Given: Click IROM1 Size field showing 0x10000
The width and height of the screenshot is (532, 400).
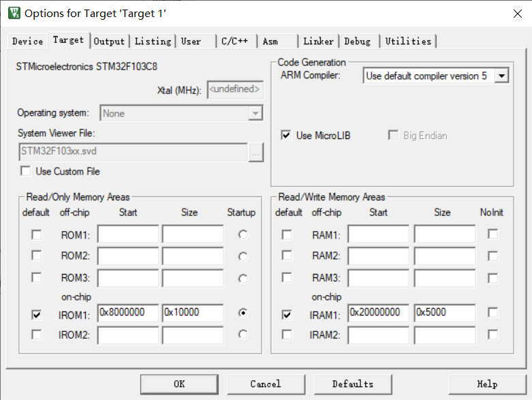Looking at the screenshot, I should pyautogui.click(x=193, y=313).
